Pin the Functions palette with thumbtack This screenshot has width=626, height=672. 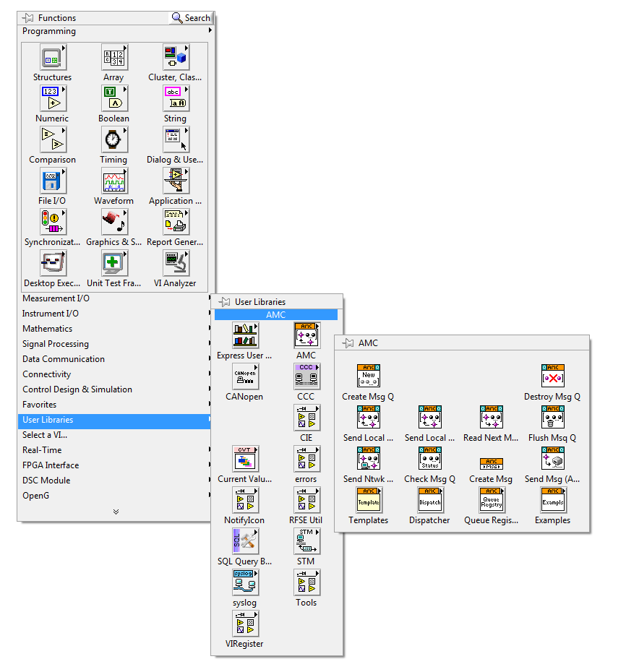pos(27,17)
